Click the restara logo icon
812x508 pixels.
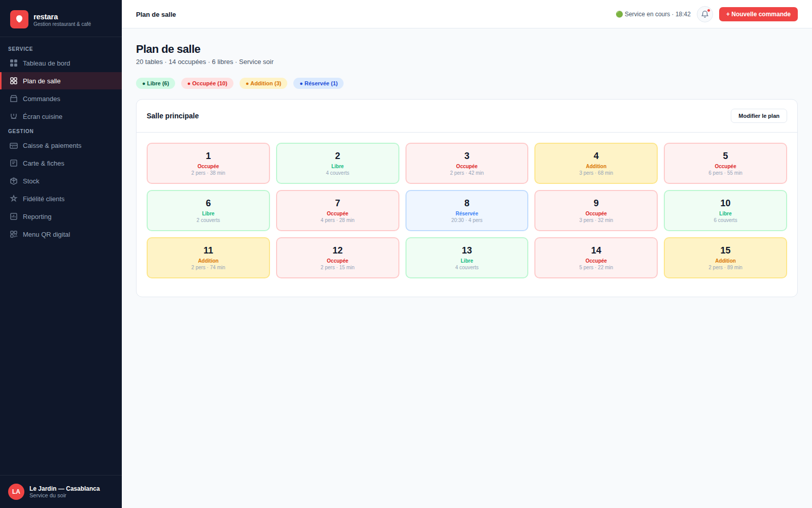(19, 19)
